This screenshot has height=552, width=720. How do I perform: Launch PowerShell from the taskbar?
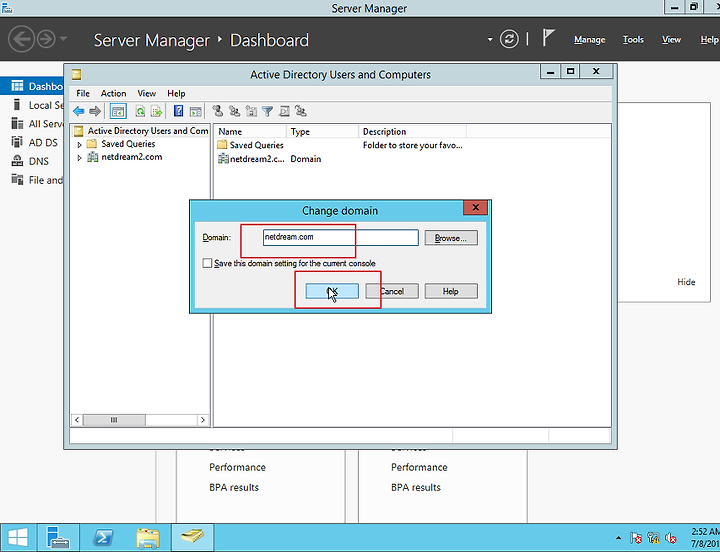coord(103,537)
